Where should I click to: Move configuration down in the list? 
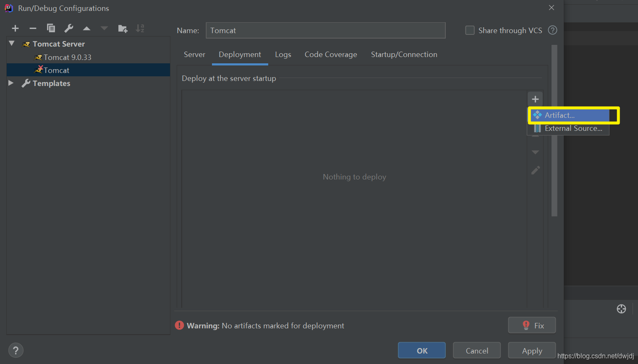point(104,29)
